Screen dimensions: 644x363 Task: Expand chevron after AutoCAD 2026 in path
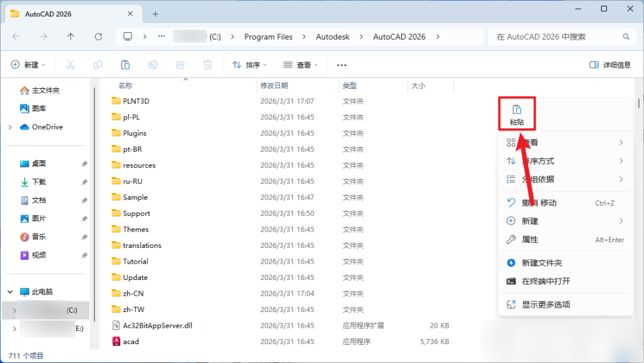click(x=438, y=36)
